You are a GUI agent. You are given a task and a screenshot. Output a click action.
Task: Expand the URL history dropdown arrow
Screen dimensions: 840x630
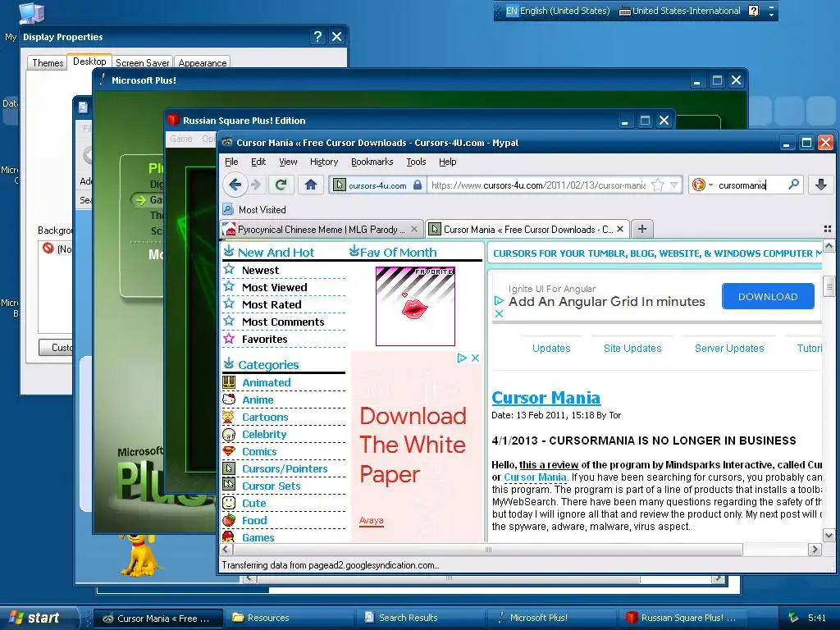tap(674, 185)
